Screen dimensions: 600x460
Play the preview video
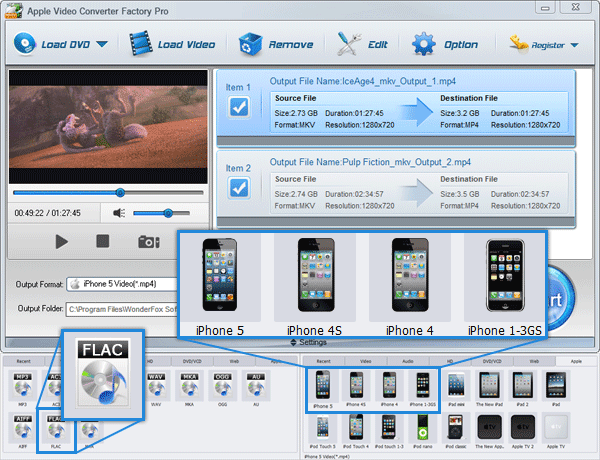coord(61,241)
